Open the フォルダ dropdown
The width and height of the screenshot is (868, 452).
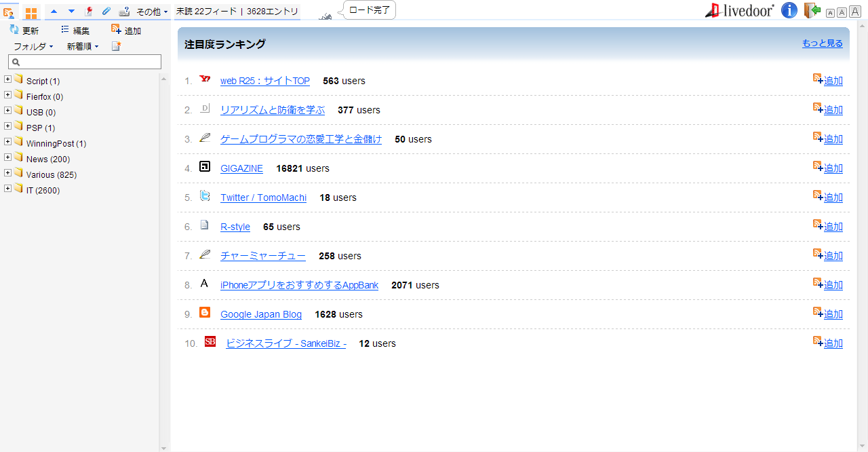[x=33, y=46]
